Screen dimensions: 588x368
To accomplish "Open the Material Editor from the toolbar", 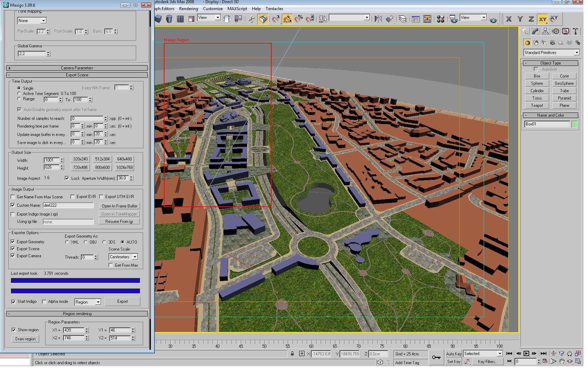I will tap(441, 19).
